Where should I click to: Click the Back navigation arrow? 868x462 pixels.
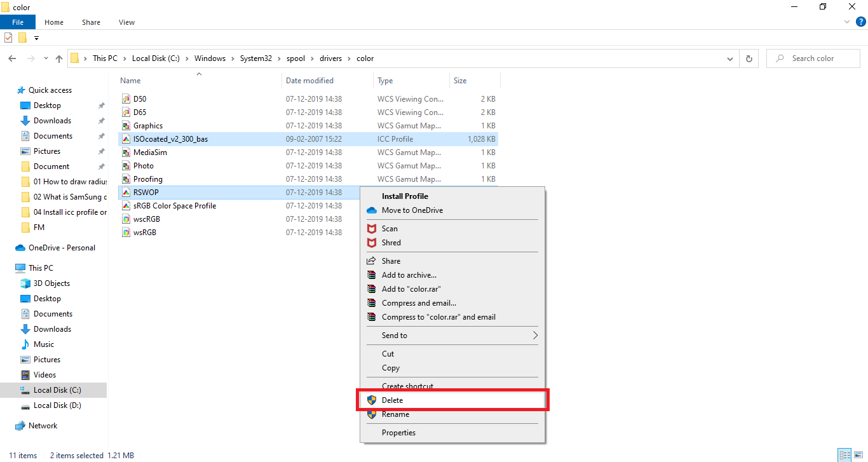click(x=12, y=58)
